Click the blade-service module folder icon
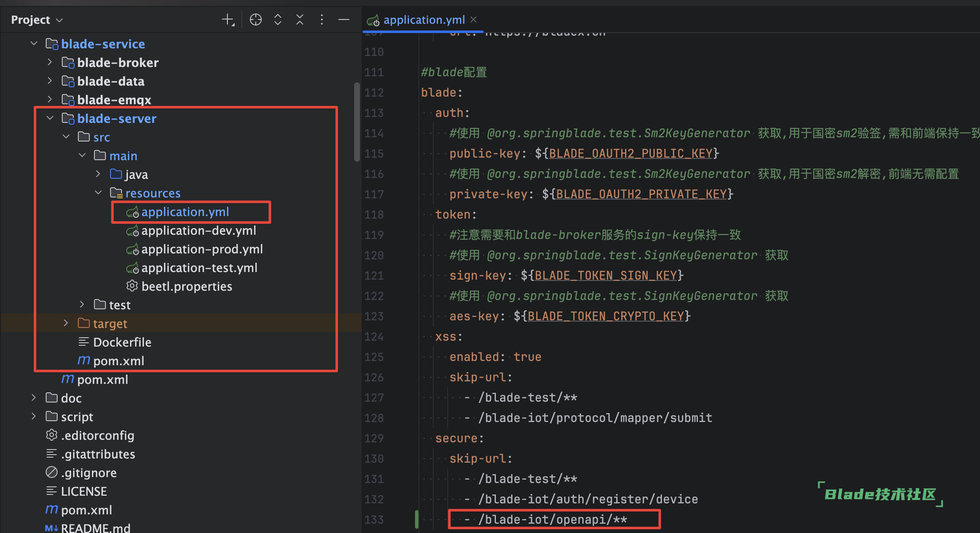Viewport: 980px width, 533px height. (x=52, y=44)
